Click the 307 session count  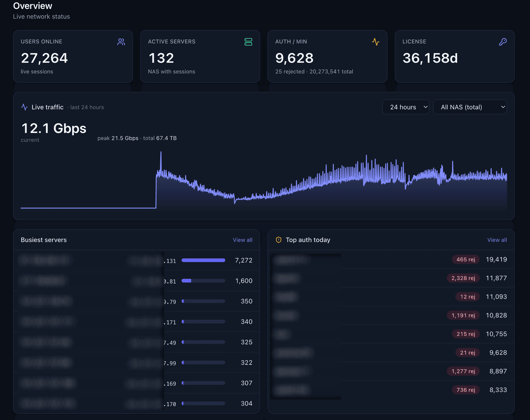pos(246,383)
